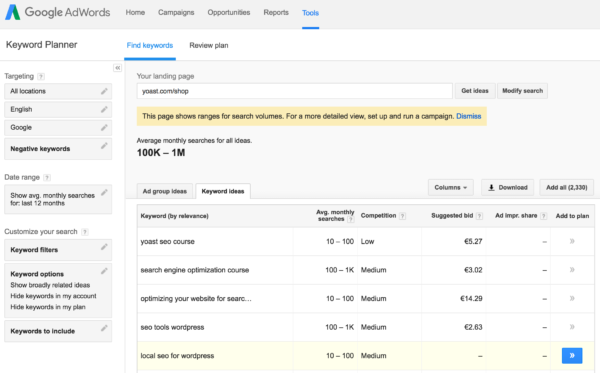Sort by Suggested bid column header
The image size is (600, 373).
pyautogui.click(x=452, y=216)
